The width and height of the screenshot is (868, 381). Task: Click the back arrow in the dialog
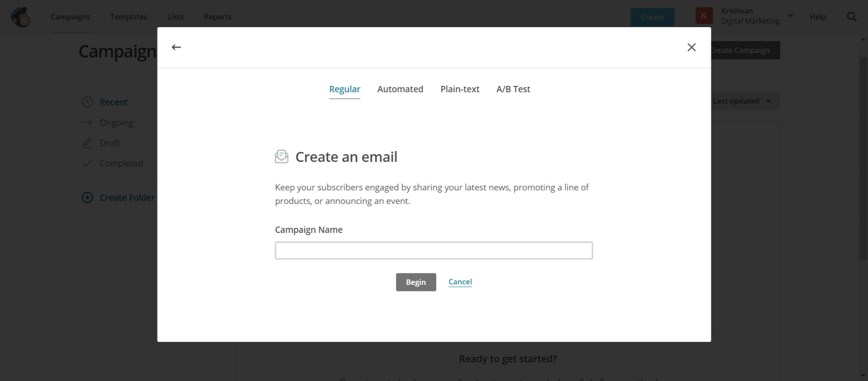176,47
